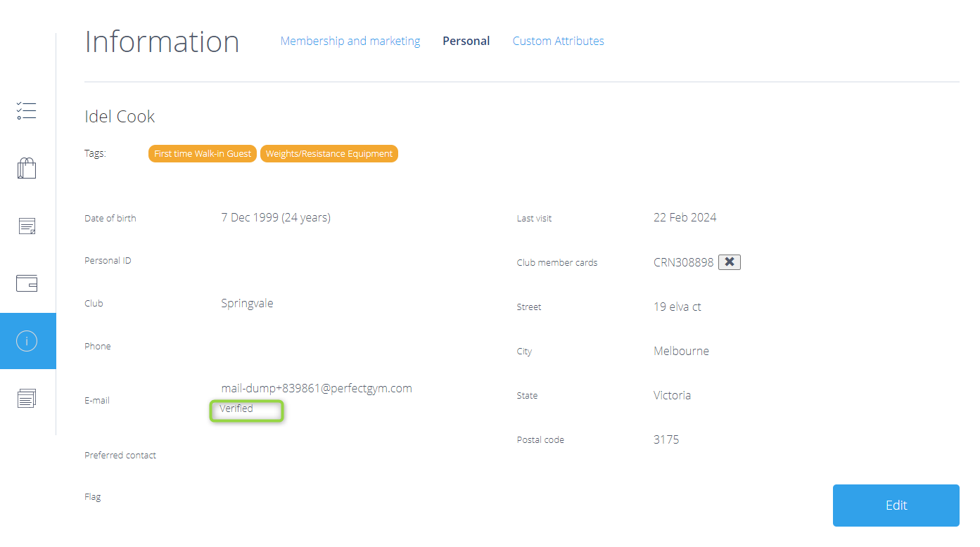Viewport: 980px width, 547px height.
Task: Switch to Membership and marketing tab
Action: [x=350, y=41]
